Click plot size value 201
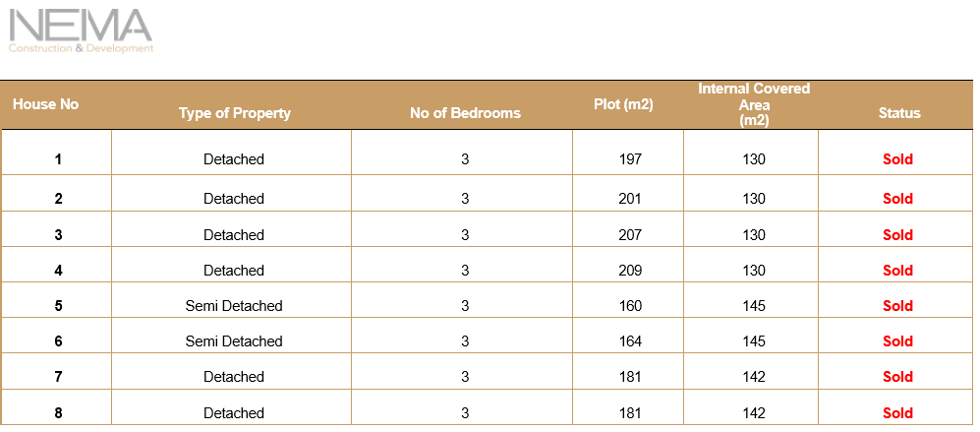The width and height of the screenshot is (980, 432). click(630, 199)
